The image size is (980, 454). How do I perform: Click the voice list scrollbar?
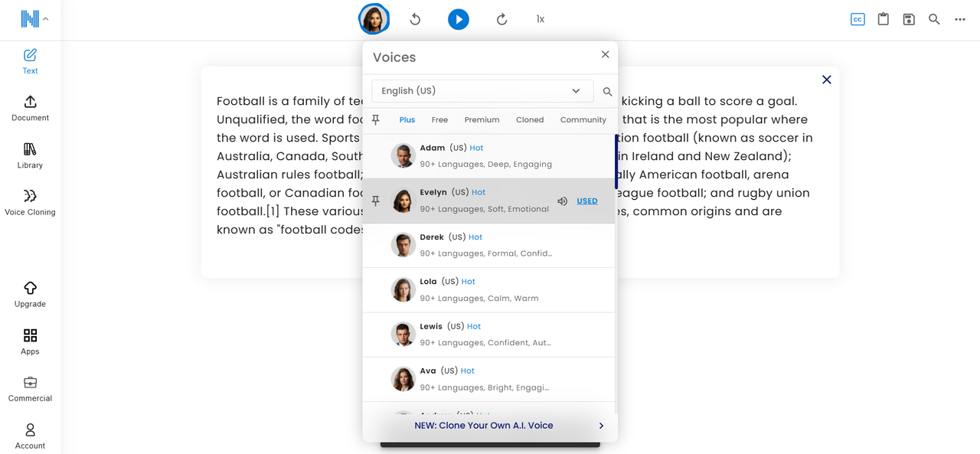pos(616,162)
